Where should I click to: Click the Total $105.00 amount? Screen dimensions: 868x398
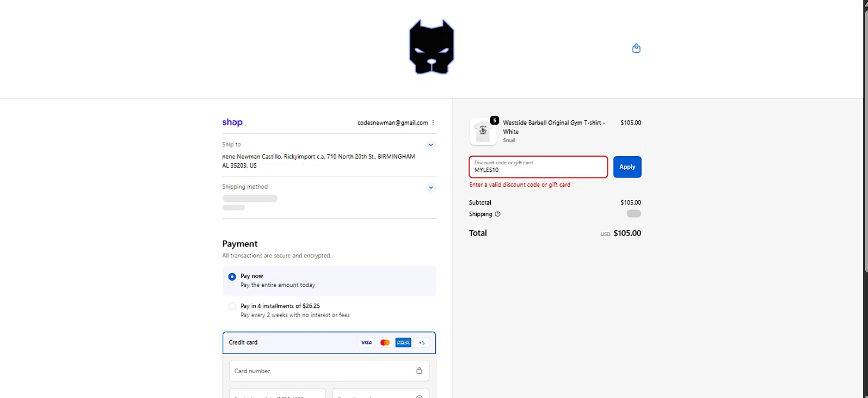click(627, 233)
